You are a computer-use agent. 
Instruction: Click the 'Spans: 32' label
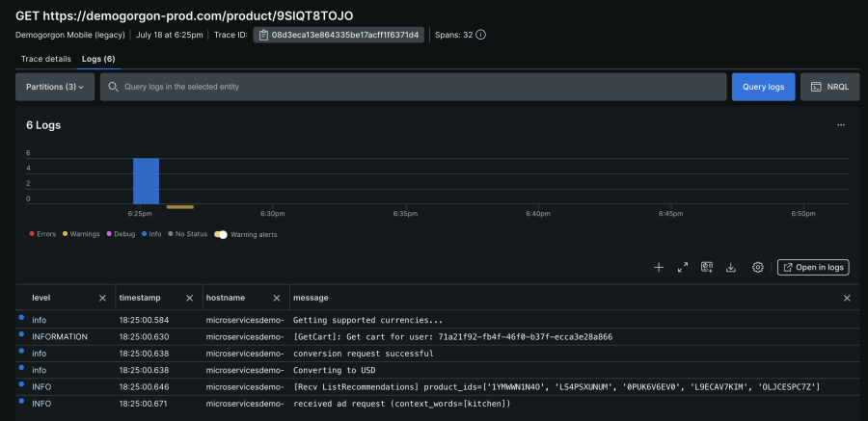click(x=454, y=35)
